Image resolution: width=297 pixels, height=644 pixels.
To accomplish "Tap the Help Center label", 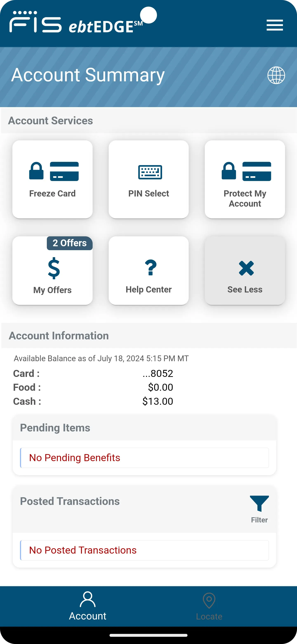I will (x=149, y=290).
